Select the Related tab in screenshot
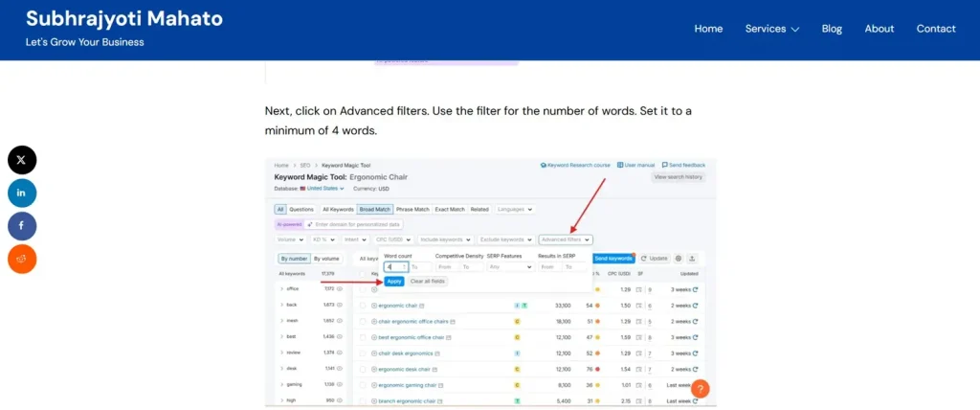980x410 pixels. coord(480,209)
